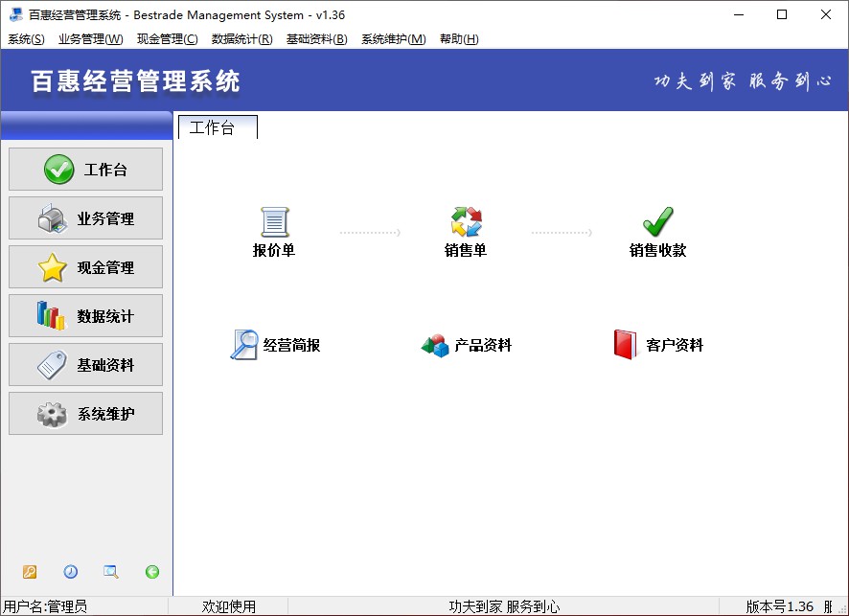
Task: Open 产品资料 colored shapes icon
Action: click(435, 345)
